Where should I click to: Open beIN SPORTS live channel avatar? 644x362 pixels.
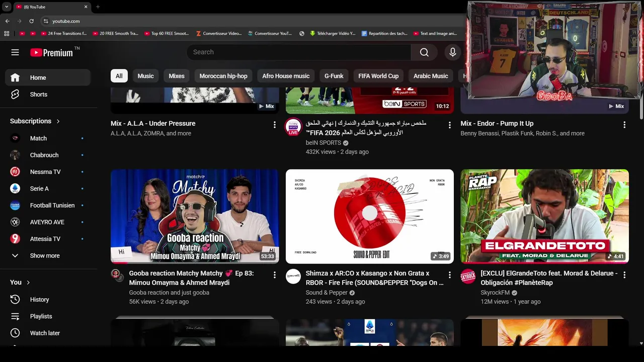(293, 127)
